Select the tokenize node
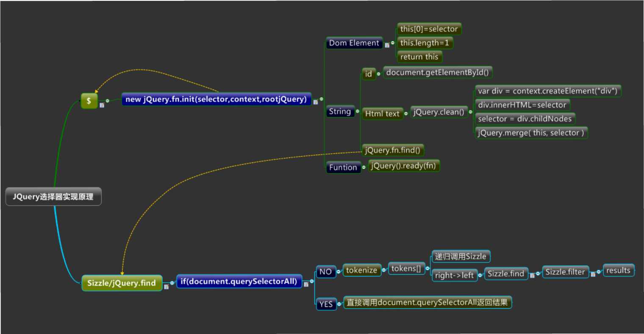 pyautogui.click(x=362, y=270)
